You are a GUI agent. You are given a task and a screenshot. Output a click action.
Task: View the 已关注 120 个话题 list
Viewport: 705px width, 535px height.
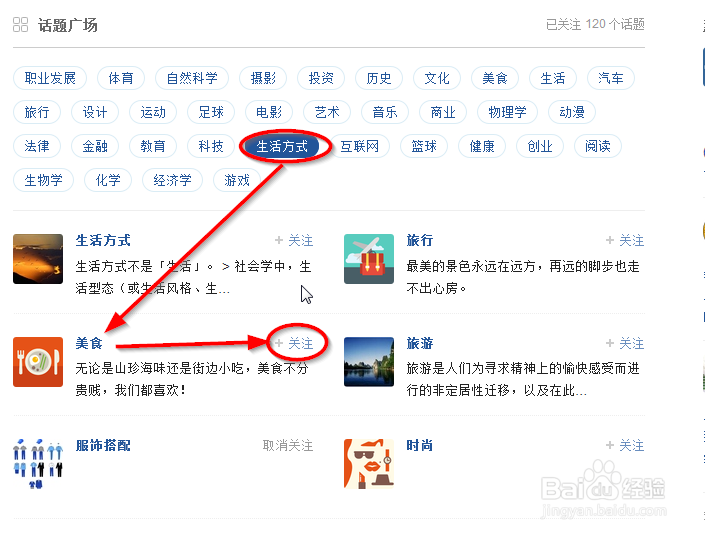pyautogui.click(x=595, y=24)
